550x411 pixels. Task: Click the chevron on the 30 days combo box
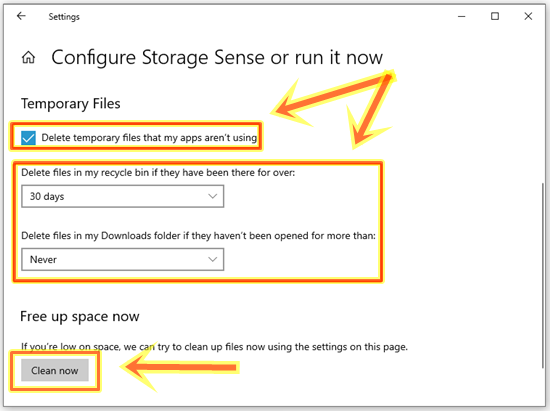coord(213,196)
